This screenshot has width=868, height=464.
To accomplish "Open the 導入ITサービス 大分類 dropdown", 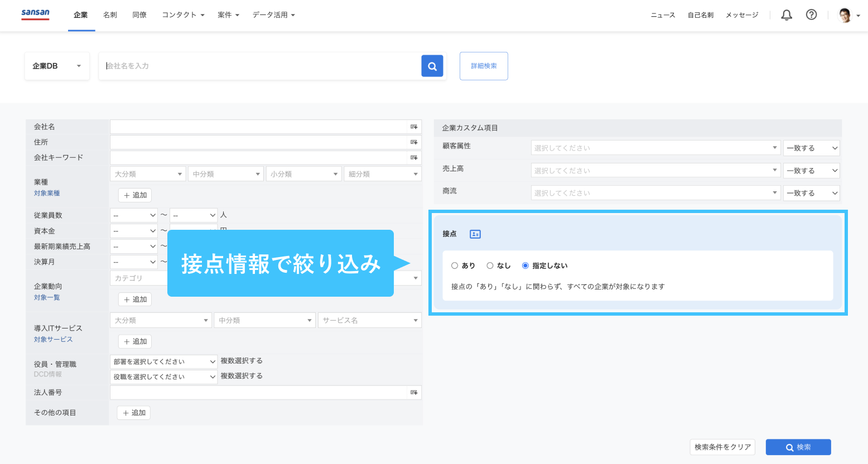I will pyautogui.click(x=161, y=320).
